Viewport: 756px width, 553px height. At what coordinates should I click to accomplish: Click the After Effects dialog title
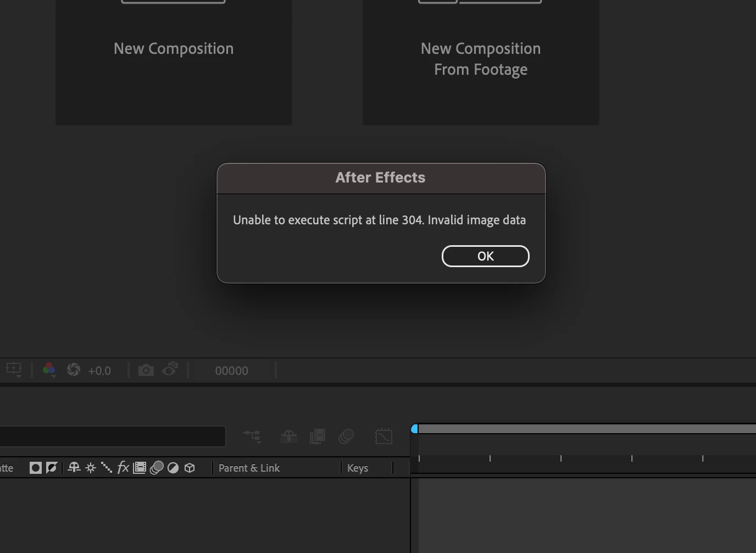point(380,178)
